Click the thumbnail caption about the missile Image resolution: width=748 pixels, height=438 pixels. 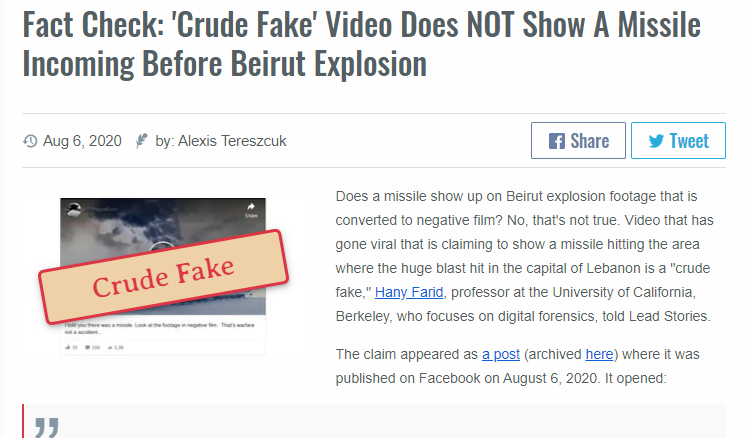pos(160,328)
